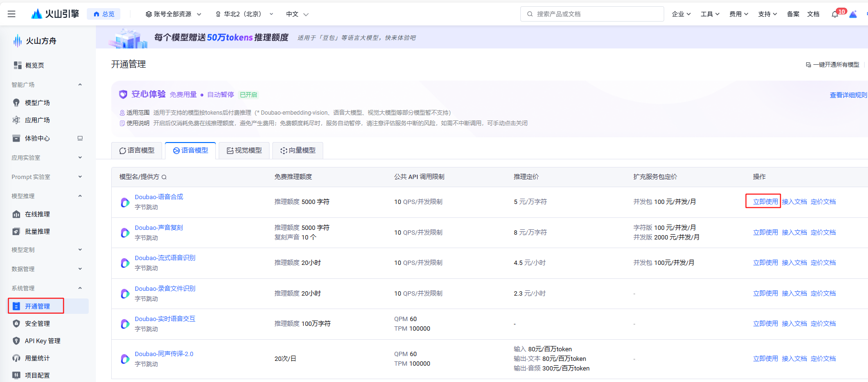Click the 火山引擎 logo

[55, 14]
